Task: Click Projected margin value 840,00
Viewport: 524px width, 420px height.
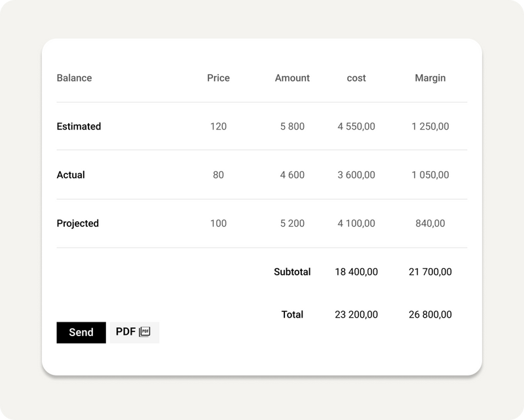Action: [430, 223]
